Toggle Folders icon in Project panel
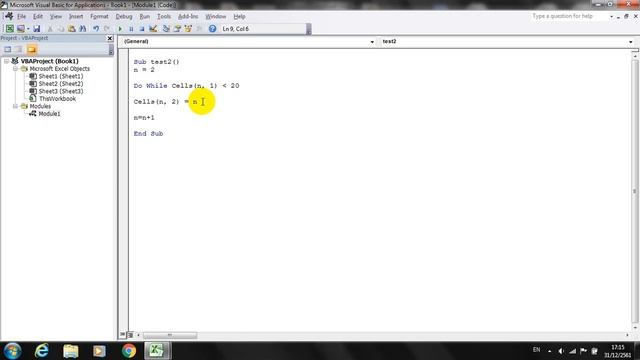This screenshot has height=360, width=640. tap(32, 49)
